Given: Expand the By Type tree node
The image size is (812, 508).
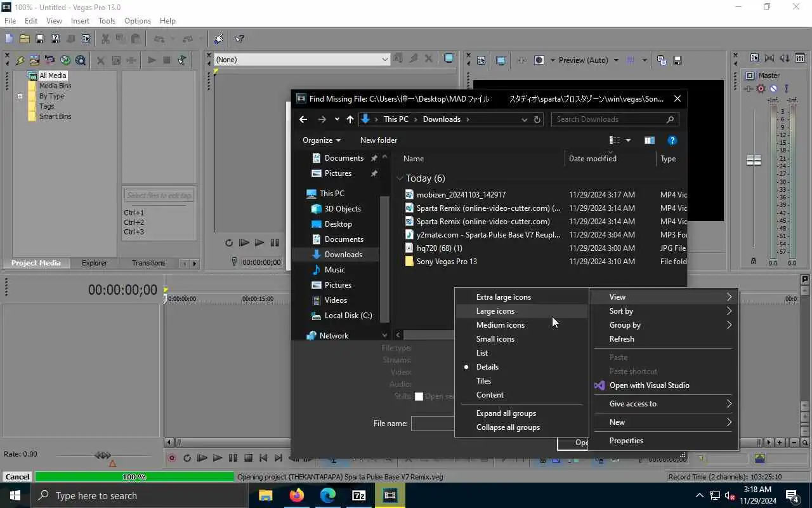Looking at the screenshot, I should coord(20,97).
